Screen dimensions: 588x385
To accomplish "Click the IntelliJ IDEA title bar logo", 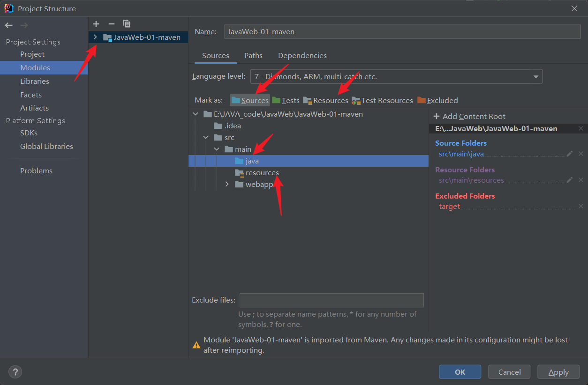I will pyautogui.click(x=9, y=8).
